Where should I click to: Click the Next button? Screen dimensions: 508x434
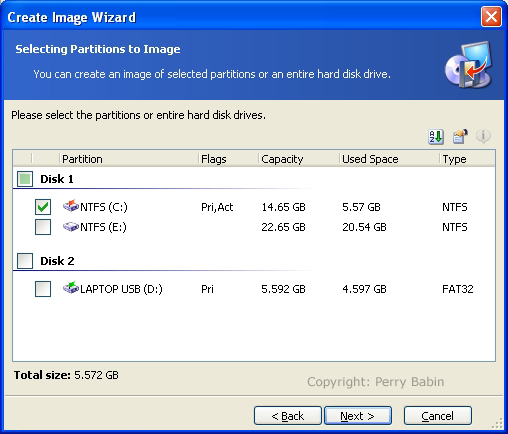click(358, 416)
